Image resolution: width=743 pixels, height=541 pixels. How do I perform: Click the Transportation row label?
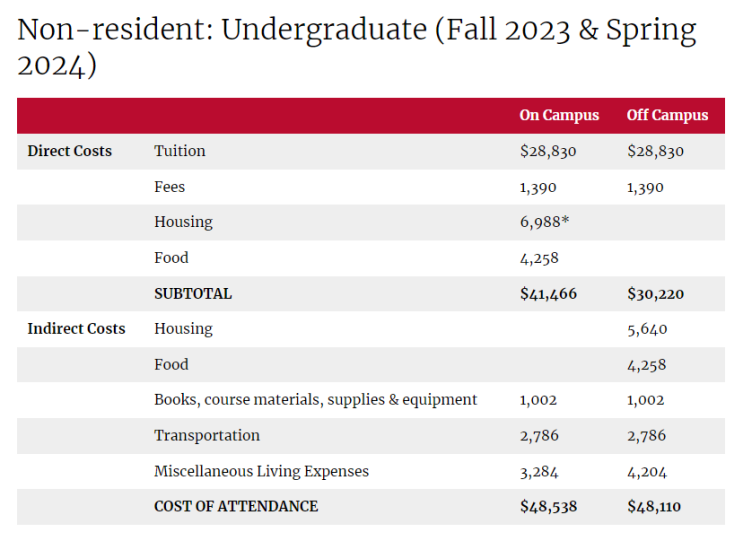pos(207,435)
